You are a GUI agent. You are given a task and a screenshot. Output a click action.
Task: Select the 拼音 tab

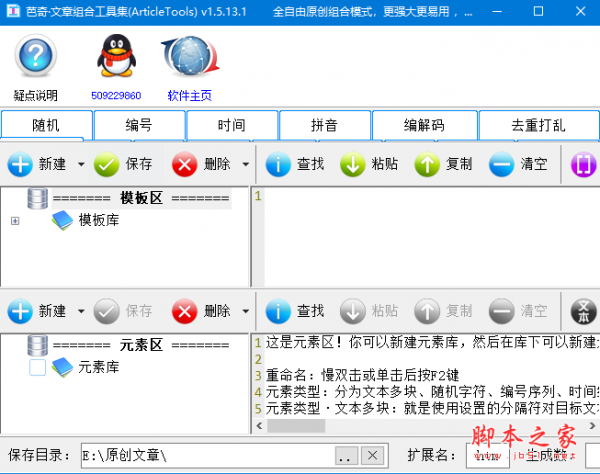tap(324, 125)
